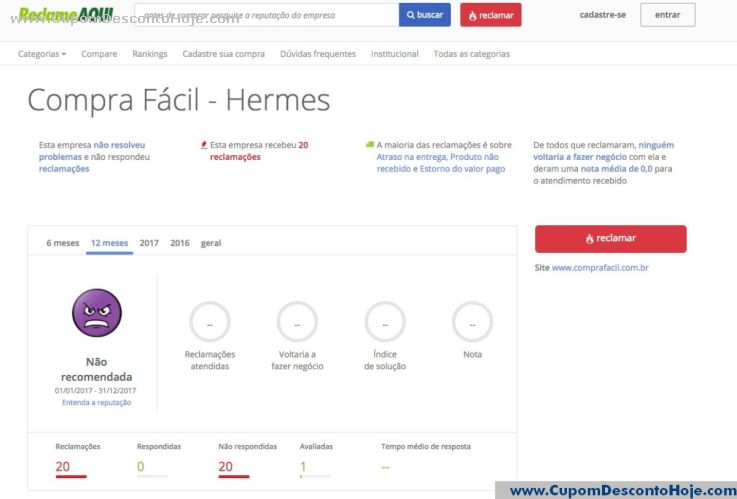
Task: Click the flame icon beside 'Esta empresa recebeu'
Action: coord(204,145)
